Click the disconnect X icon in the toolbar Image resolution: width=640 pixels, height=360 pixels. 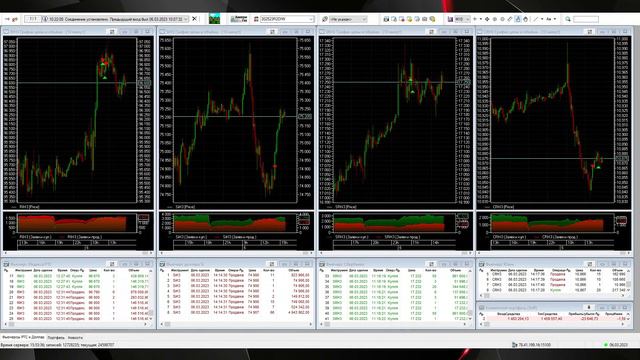[195, 19]
